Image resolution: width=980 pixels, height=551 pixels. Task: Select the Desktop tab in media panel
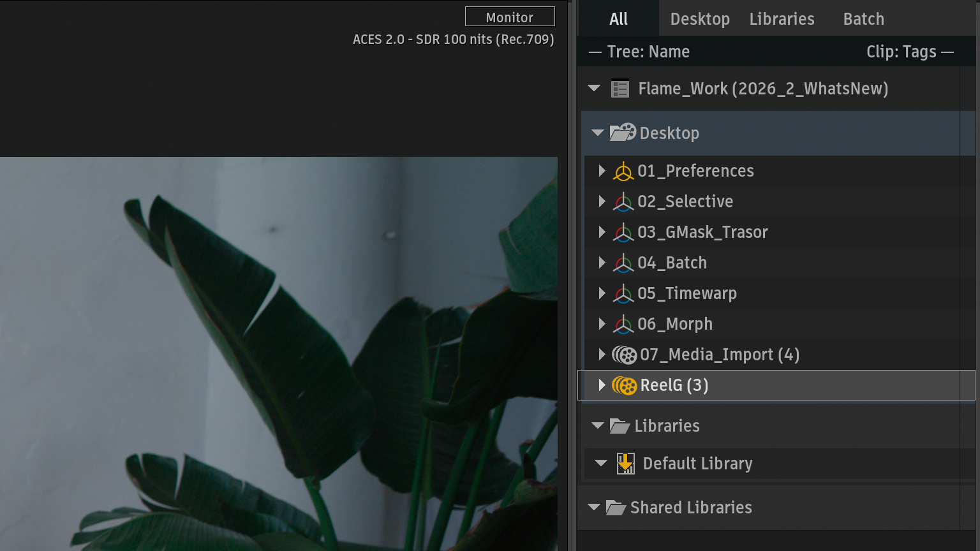(x=700, y=19)
